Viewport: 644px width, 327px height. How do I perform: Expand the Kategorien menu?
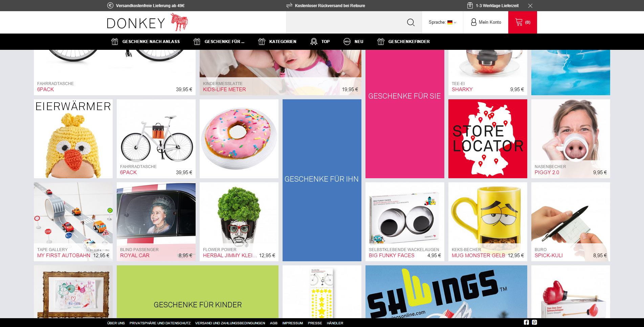[x=277, y=41]
